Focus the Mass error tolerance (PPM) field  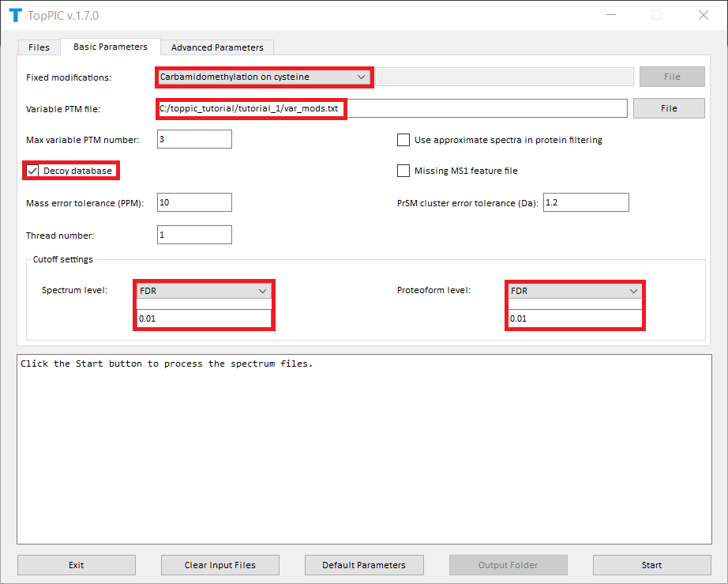[x=194, y=203]
